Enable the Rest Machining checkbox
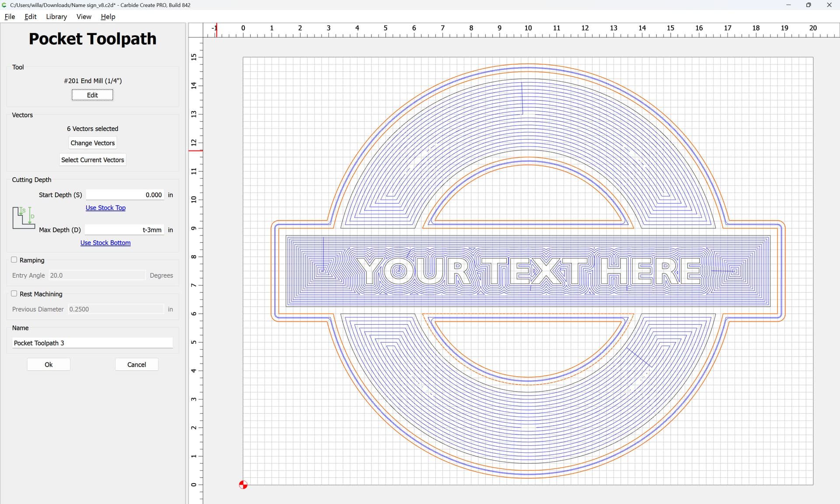Screen dimensions: 840x504 (14, 294)
